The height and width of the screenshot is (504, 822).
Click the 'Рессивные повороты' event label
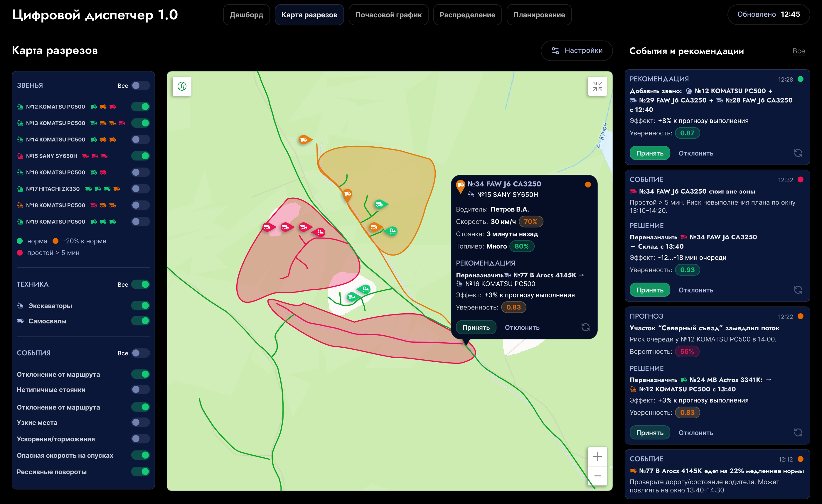(52, 472)
